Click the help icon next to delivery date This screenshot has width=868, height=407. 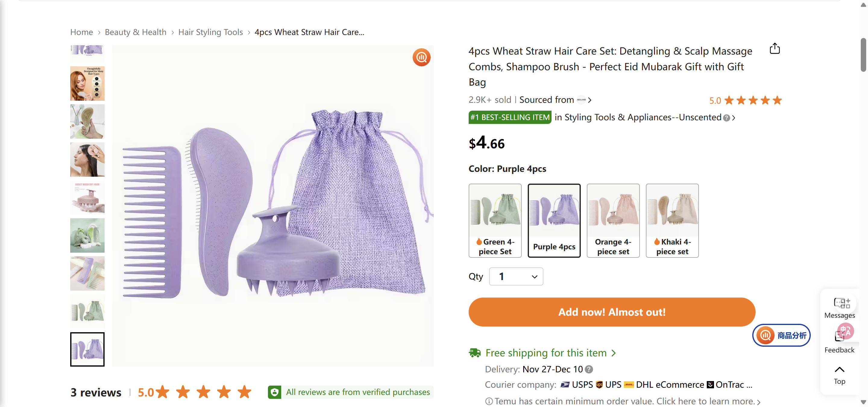pos(589,369)
